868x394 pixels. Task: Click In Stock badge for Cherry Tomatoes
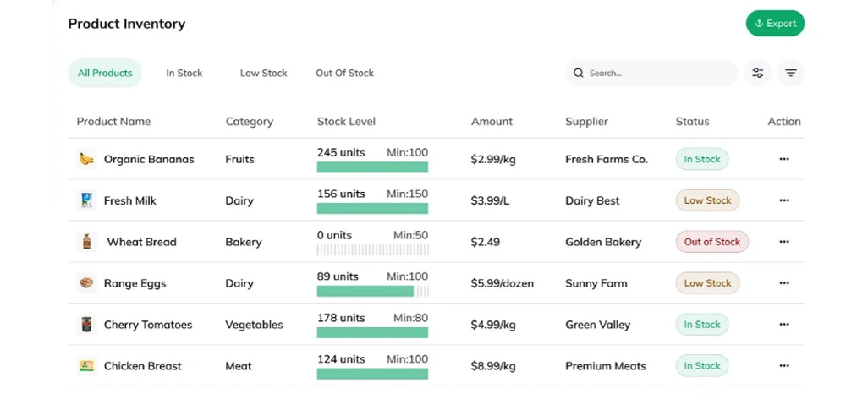(702, 325)
